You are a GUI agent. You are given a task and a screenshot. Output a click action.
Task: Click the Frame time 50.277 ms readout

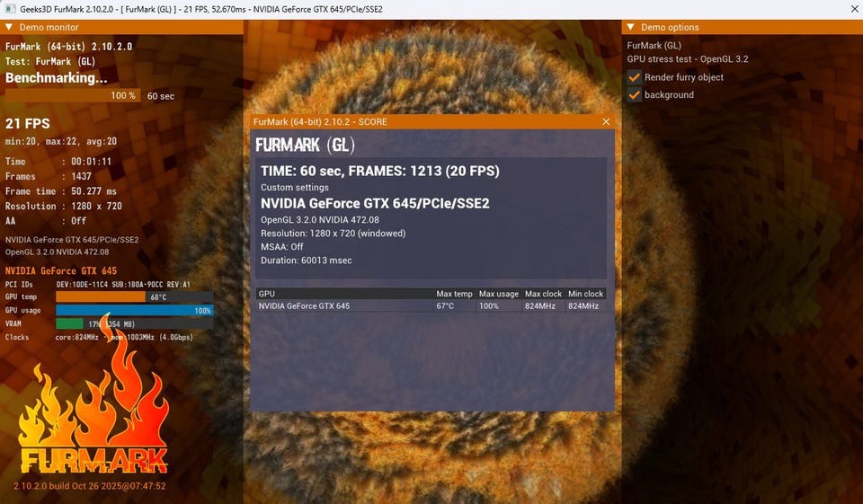tap(61, 191)
